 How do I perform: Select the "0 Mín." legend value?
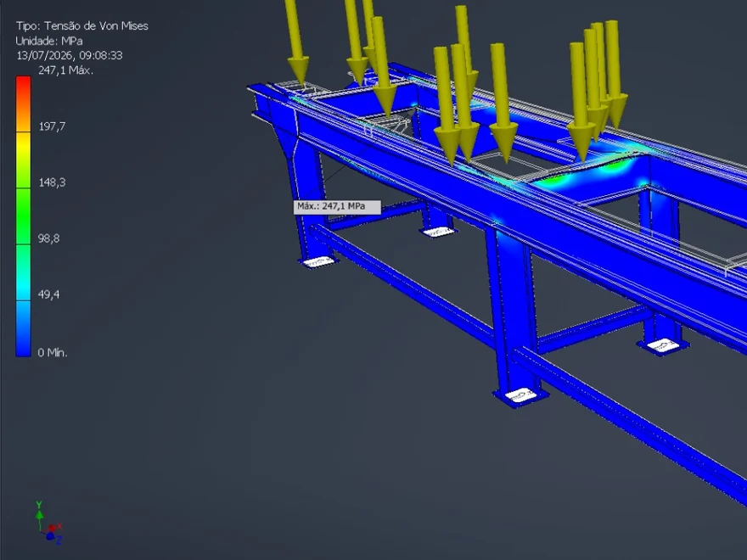click(x=53, y=353)
